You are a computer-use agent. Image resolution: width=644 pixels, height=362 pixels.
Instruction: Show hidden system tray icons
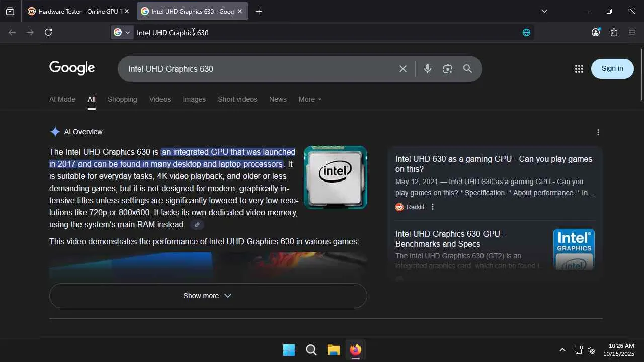(562, 350)
